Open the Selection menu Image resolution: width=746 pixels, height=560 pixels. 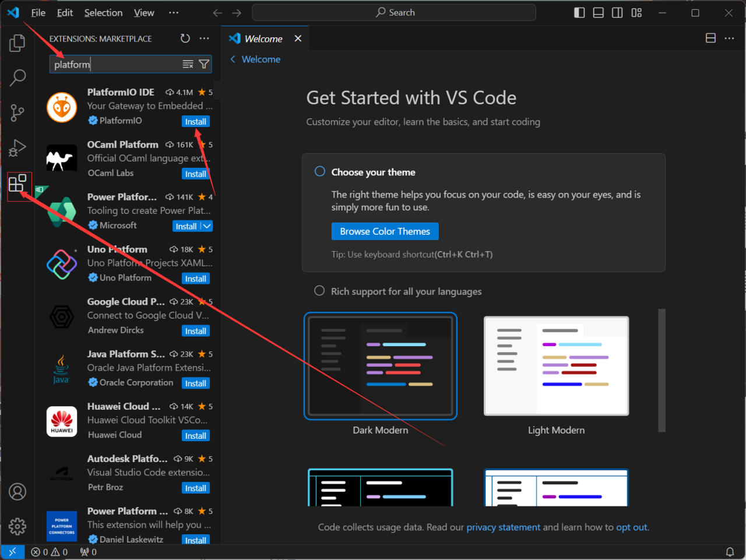pos(103,13)
